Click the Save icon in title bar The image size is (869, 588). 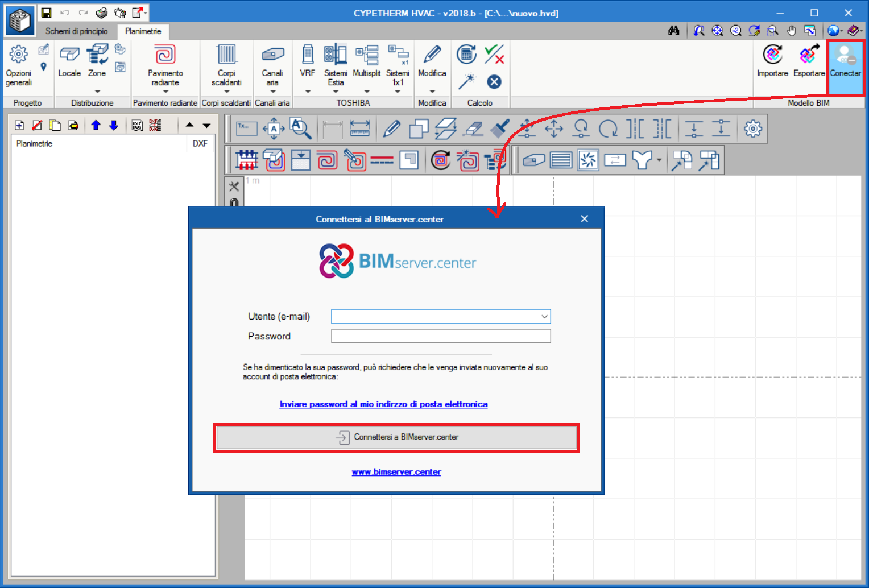click(x=47, y=13)
